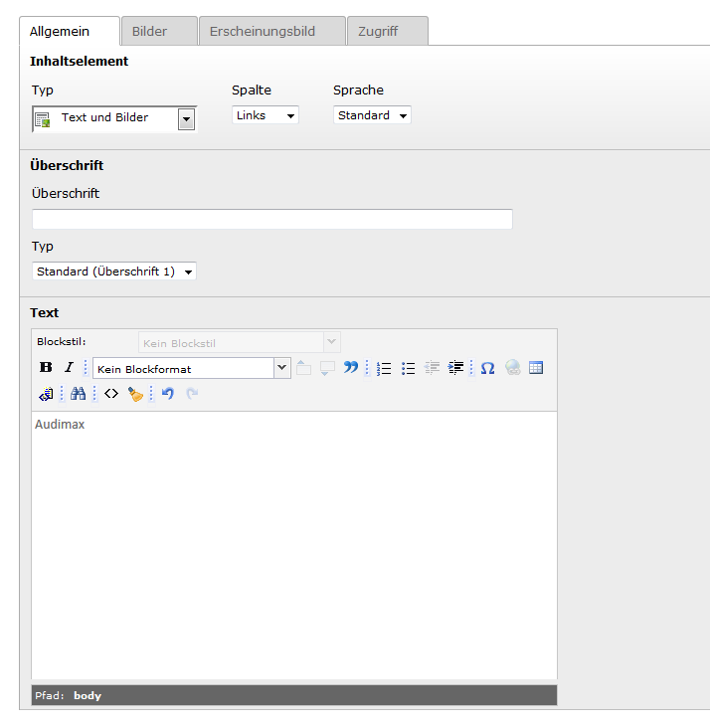
Task: Toggle italic formatting in the text editor
Action: click(69, 368)
